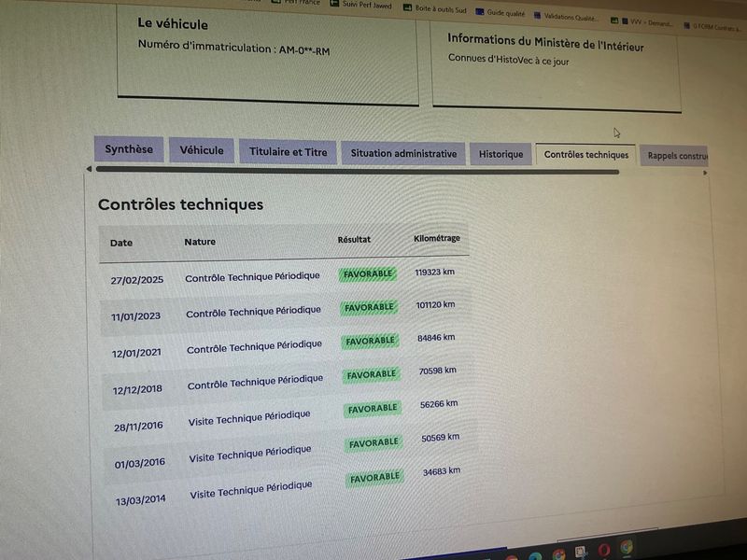Image resolution: width=747 pixels, height=560 pixels.
Task: Open the Suivi Perf Jawed bookmark
Action: [360, 6]
